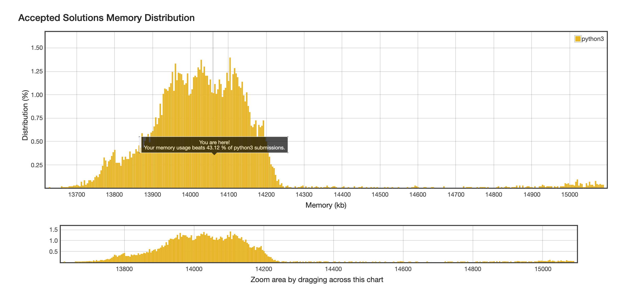The image size is (644, 291).
Task: Click the 14000 tick on main chart x-axis
Action: [190, 195]
